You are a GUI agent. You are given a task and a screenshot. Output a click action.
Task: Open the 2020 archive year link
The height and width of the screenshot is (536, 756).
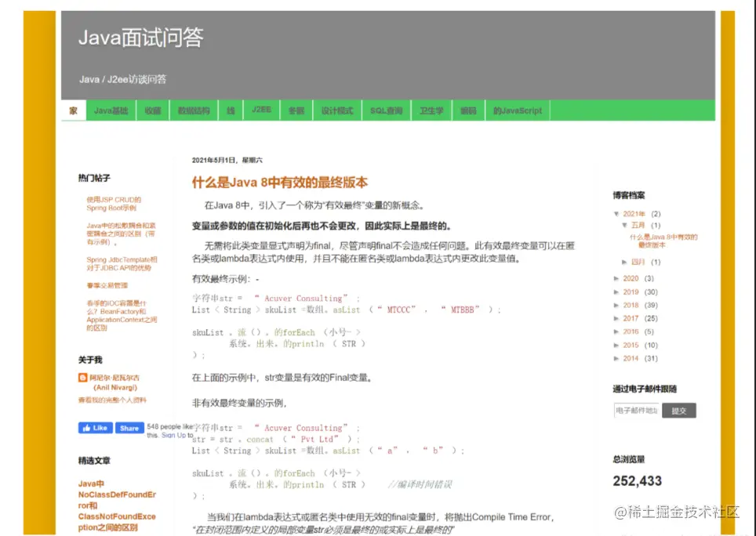click(x=631, y=278)
